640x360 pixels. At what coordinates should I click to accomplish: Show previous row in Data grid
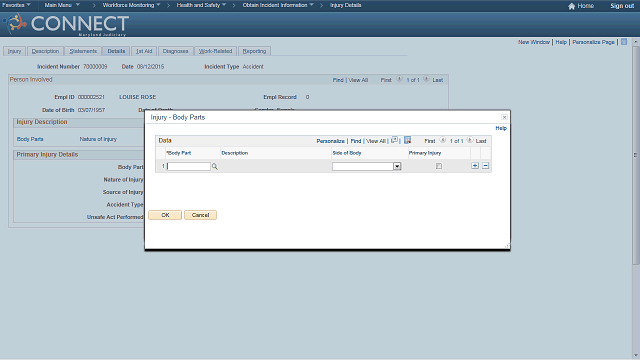(443, 140)
